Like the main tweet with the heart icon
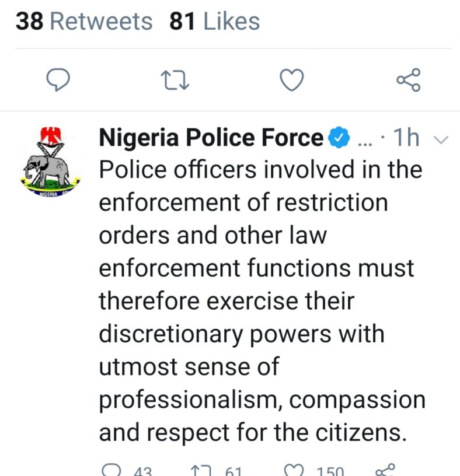Image resolution: width=460 pixels, height=476 pixels. (292, 80)
